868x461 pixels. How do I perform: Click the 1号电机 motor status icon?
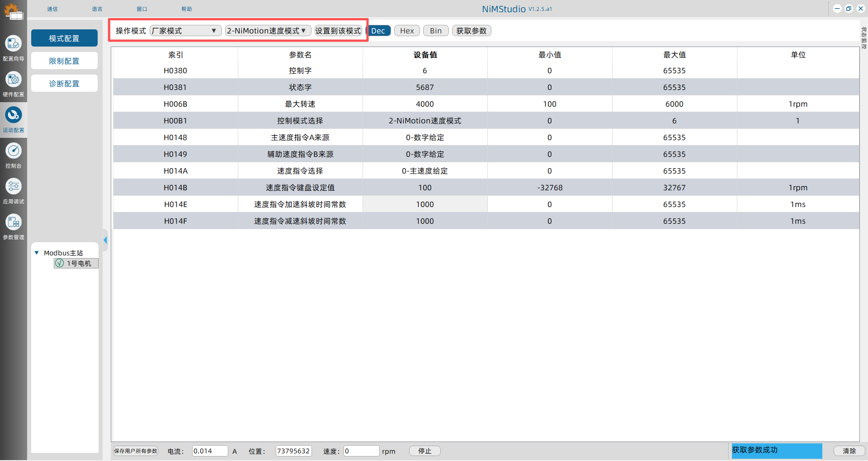point(60,263)
